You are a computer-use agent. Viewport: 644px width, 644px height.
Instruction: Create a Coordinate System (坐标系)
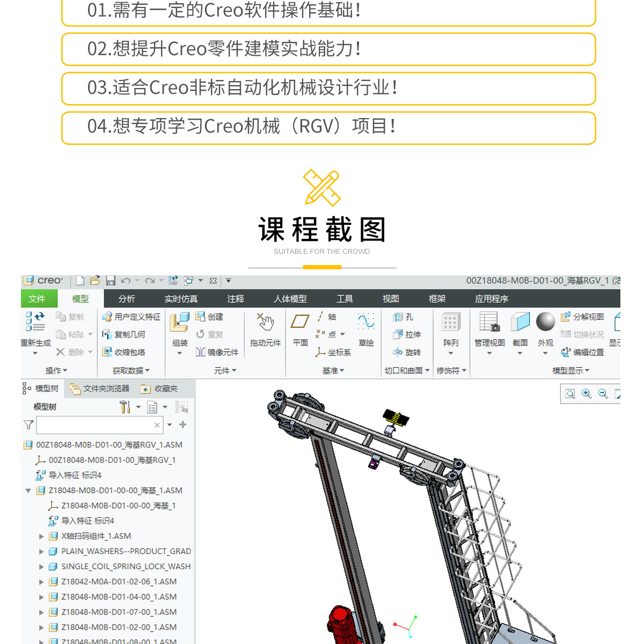tap(333, 352)
